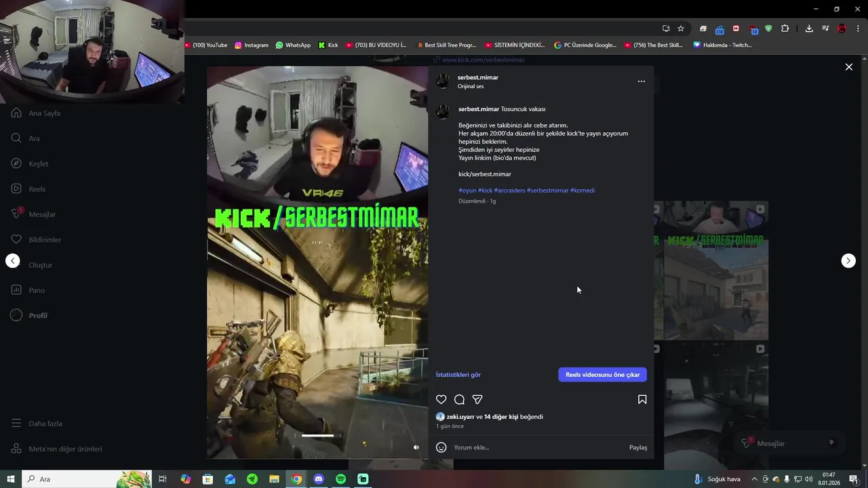Like the reel with heart icon
Viewport: 868px width, 488px height.
coord(441,400)
